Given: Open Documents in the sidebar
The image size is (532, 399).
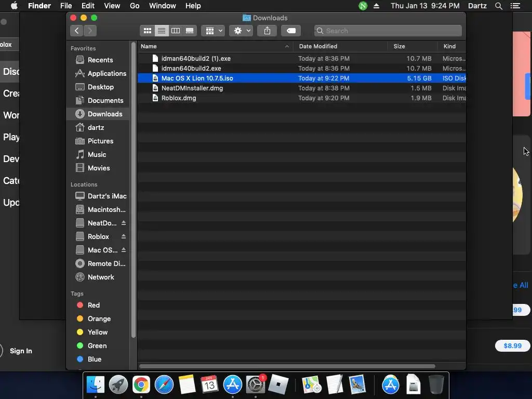Looking at the screenshot, I should (x=98, y=101).
